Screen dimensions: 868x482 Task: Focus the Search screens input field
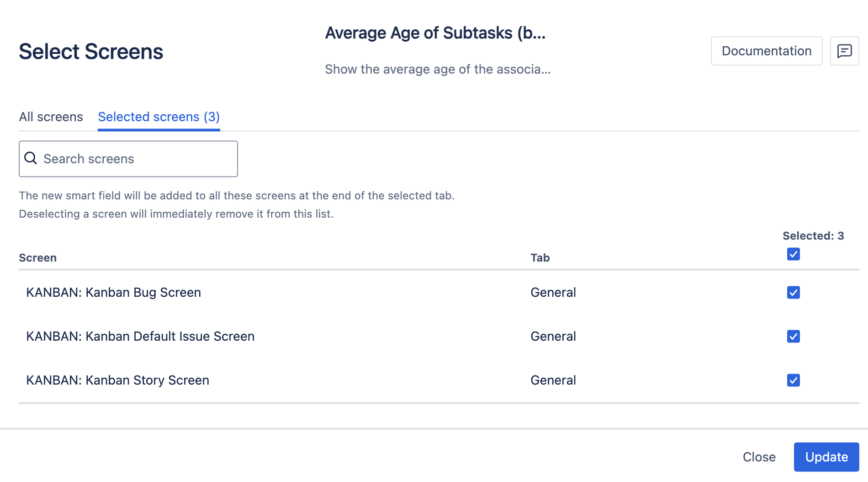[137, 159]
